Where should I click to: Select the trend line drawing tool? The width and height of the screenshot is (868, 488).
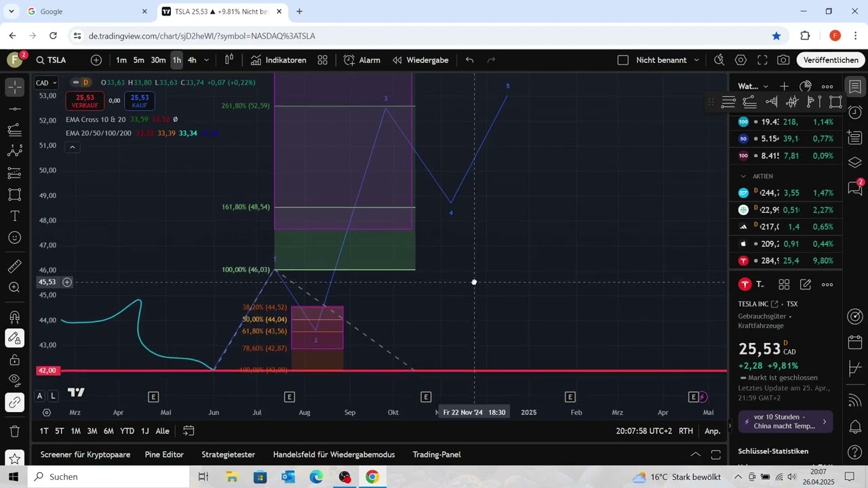tap(15, 108)
